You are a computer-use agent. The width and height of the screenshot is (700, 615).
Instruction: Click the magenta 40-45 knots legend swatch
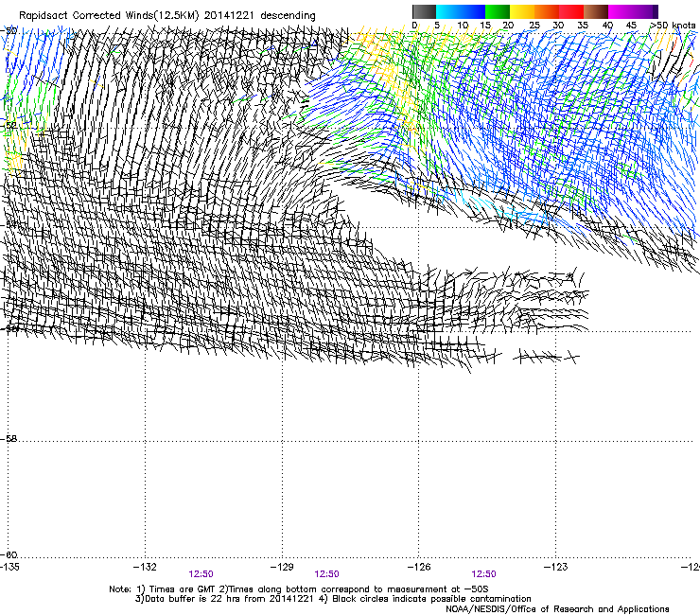pos(621,11)
